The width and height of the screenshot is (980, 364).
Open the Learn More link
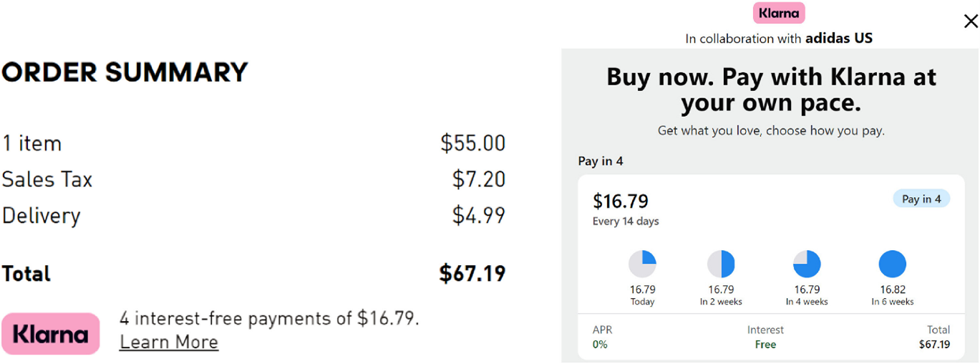coord(169,343)
